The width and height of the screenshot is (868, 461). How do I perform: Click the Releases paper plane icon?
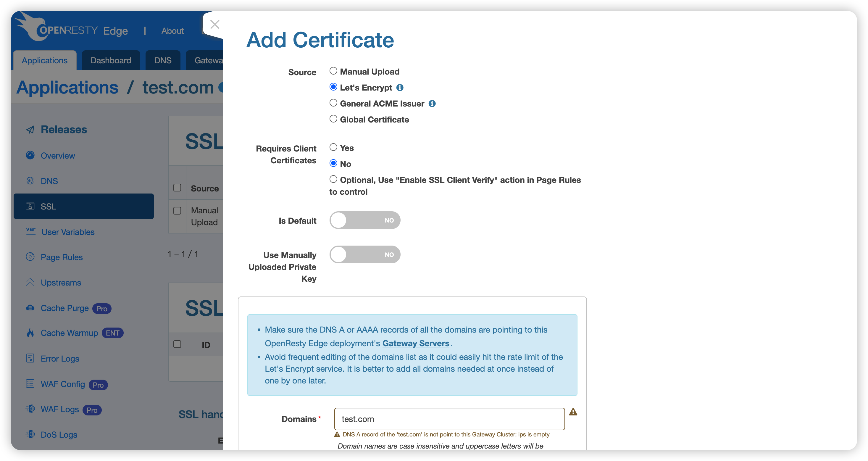click(30, 130)
